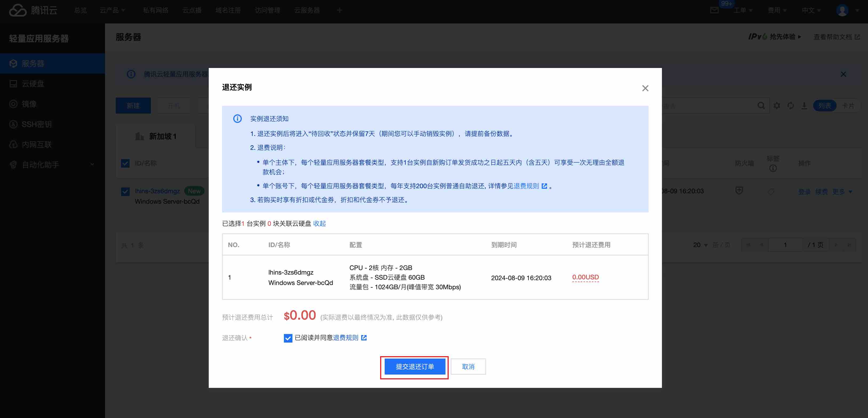Image resolution: width=868 pixels, height=418 pixels.
Task: Open the user avatar menu
Action: coord(842,10)
